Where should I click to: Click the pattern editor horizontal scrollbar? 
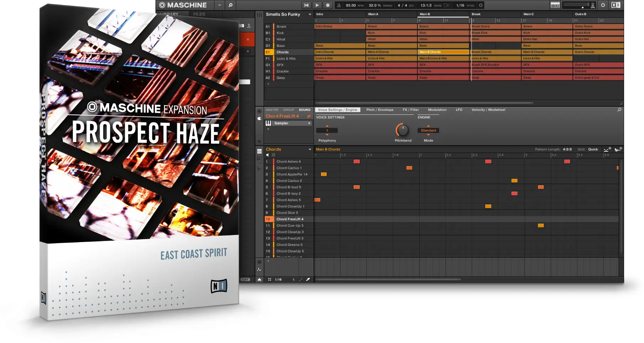(x=388, y=280)
